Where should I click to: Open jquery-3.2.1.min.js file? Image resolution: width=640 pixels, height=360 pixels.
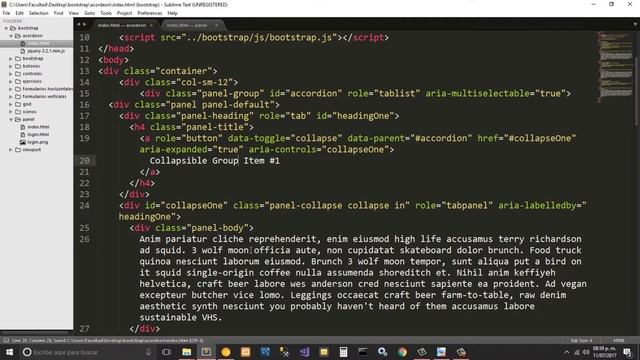(x=46, y=51)
